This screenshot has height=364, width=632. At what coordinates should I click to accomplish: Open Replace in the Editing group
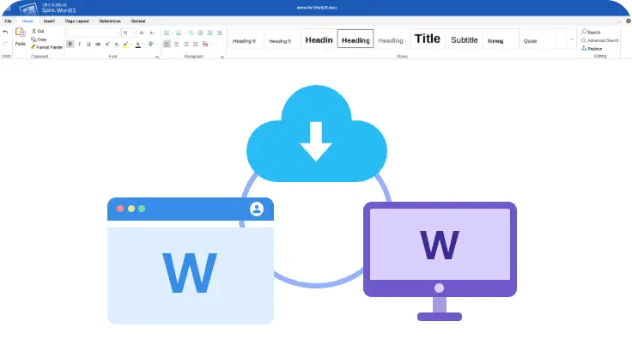[592, 48]
